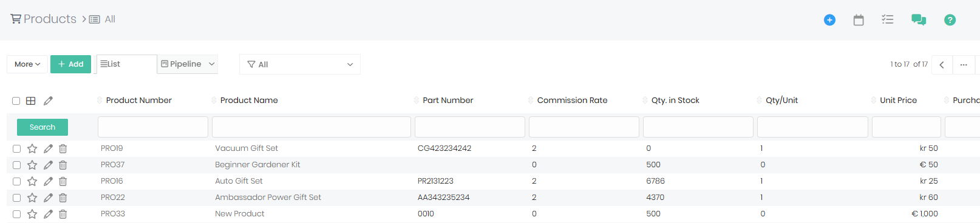Tick the select-all header checkbox
The image size is (980, 223).
(x=16, y=101)
